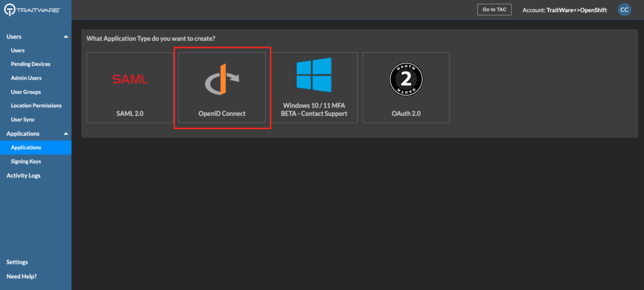The image size is (644, 290).
Task: Open User Groups page
Action: pyautogui.click(x=25, y=92)
